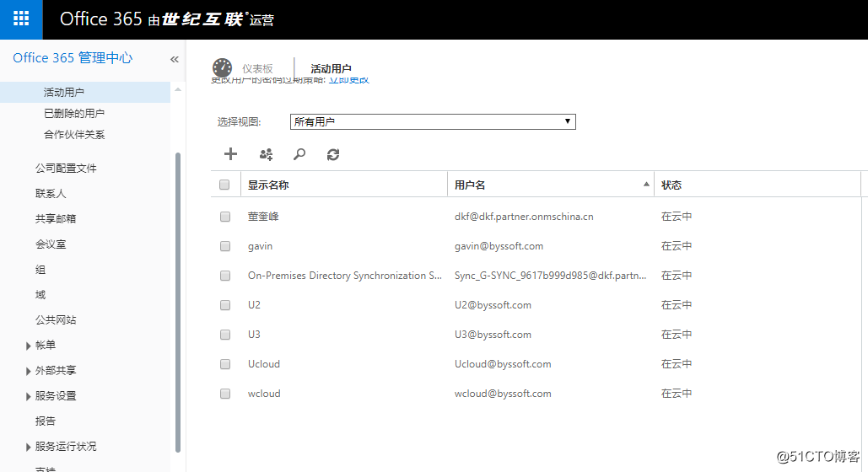The width and height of the screenshot is (868, 472).
Task: Navigate to 公共网站
Action: tap(56, 319)
